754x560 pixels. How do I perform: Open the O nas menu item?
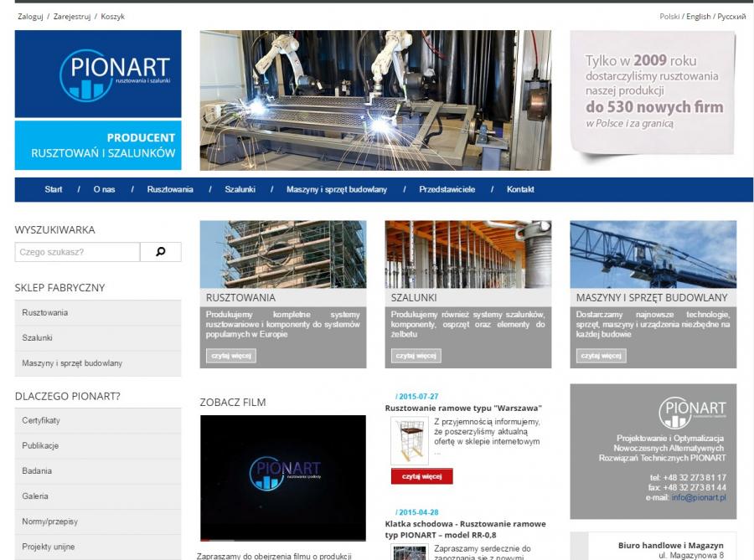105,189
